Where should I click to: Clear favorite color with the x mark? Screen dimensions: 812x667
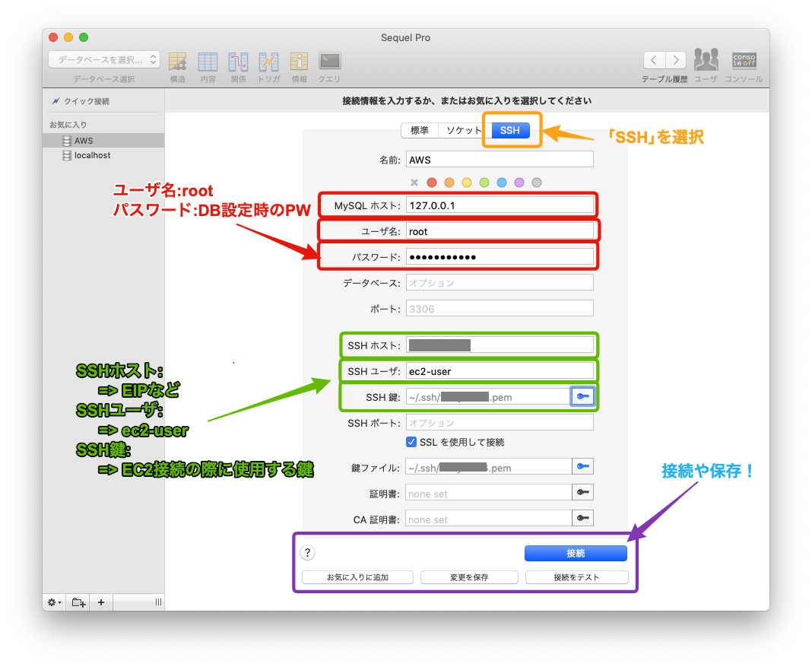tap(414, 183)
